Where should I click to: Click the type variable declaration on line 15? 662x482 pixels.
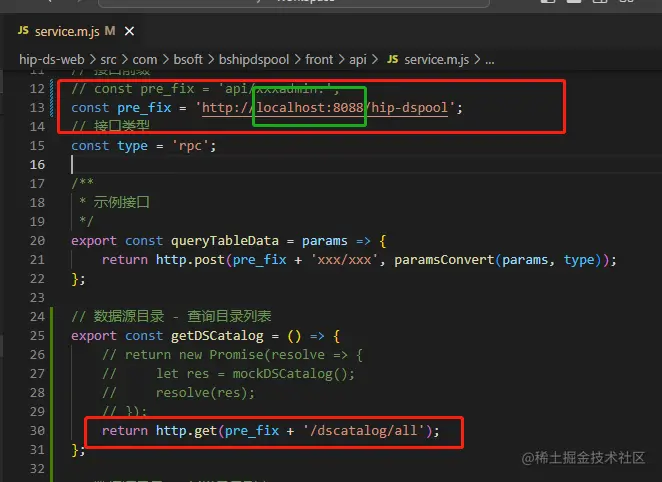click(x=132, y=146)
